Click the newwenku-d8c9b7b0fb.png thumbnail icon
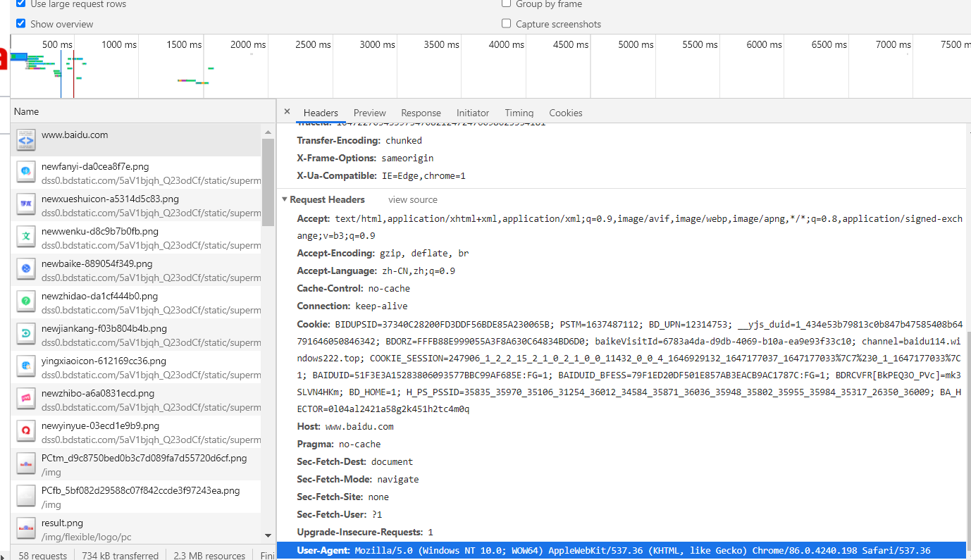 pos(26,237)
